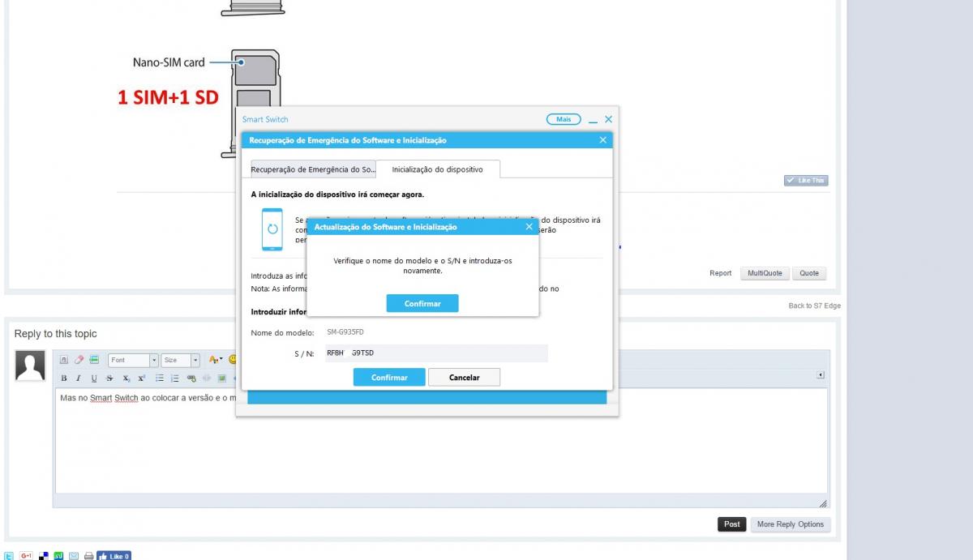The height and width of the screenshot is (560, 973).
Task: Share the topic on StumbleUpon
Action: tap(58, 555)
